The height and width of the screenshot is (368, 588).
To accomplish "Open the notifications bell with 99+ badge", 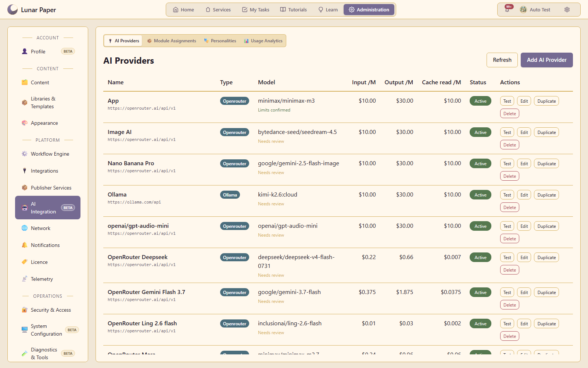I will [508, 10].
